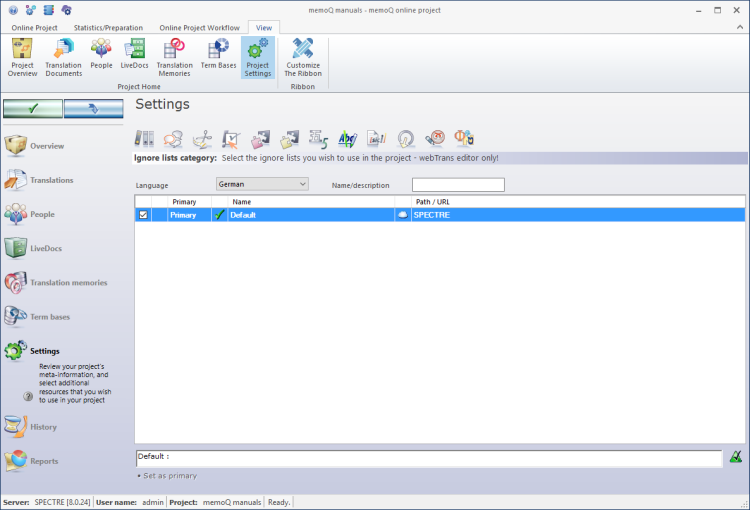
Task: Click the segmentation rules books icon
Action: [145, 139]
